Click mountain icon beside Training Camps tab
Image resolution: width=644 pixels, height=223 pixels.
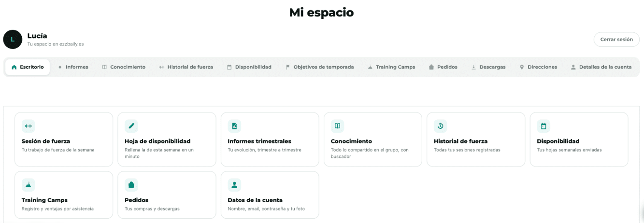point(370,67)
